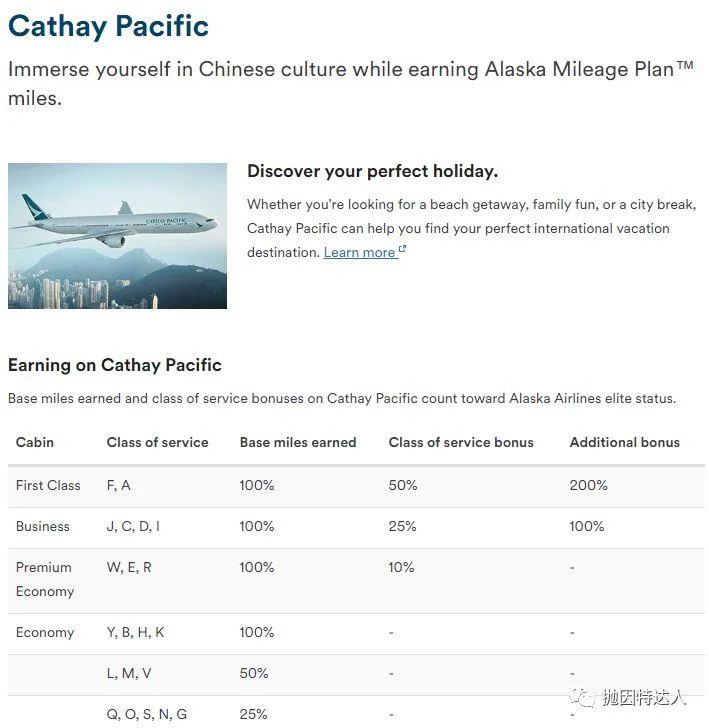Click the 10% class of service bonus cell
This screenshot has width=709, height=728.
click(x=401, y=567)
